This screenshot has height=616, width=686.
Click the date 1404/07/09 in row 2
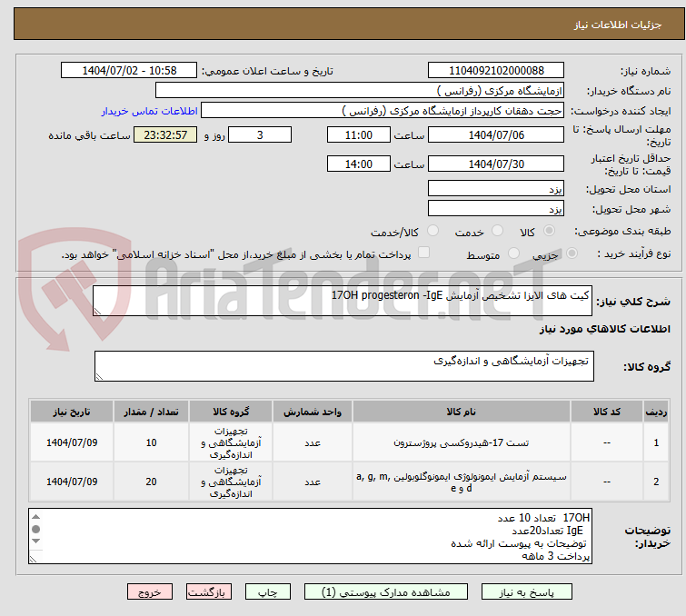[72, 482]
